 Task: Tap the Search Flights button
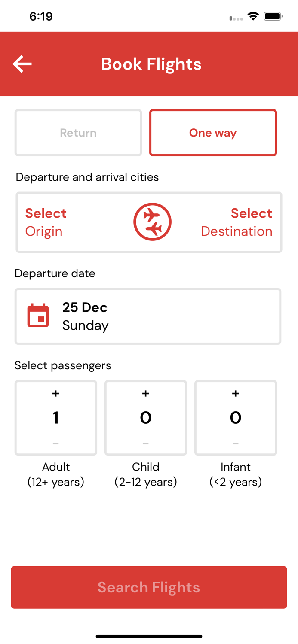(x=149, y=587)
